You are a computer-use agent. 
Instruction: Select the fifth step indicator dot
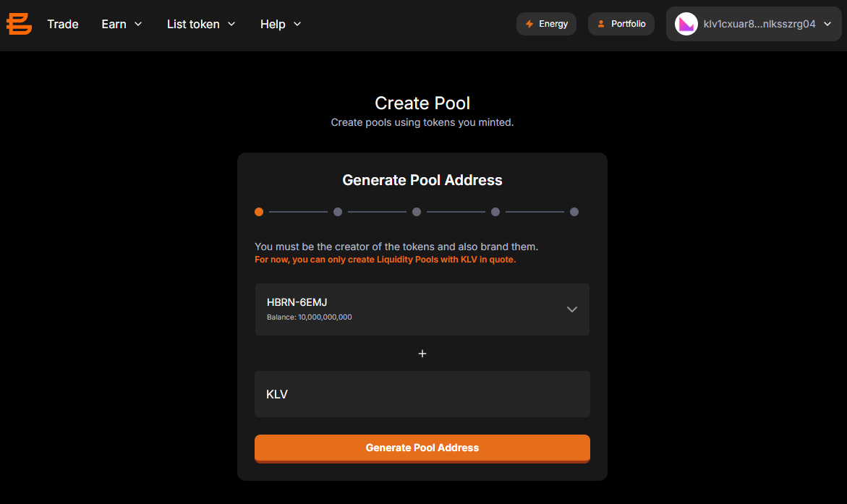(574, 212)
